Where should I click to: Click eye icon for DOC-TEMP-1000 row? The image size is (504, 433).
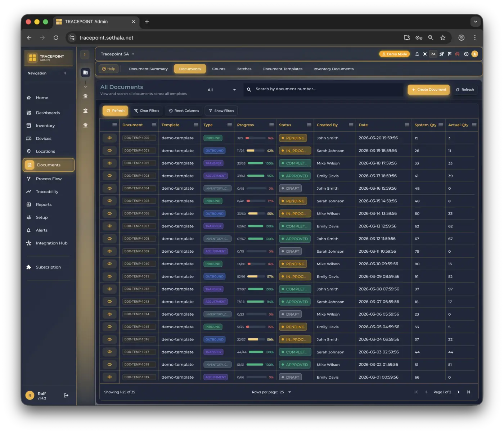[x=109, y=138]
